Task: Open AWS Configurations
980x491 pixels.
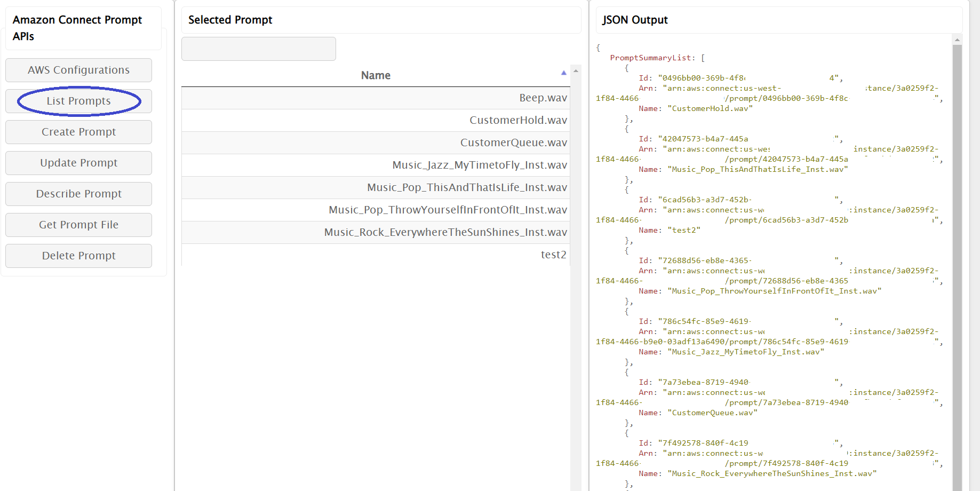Action: 78,70
